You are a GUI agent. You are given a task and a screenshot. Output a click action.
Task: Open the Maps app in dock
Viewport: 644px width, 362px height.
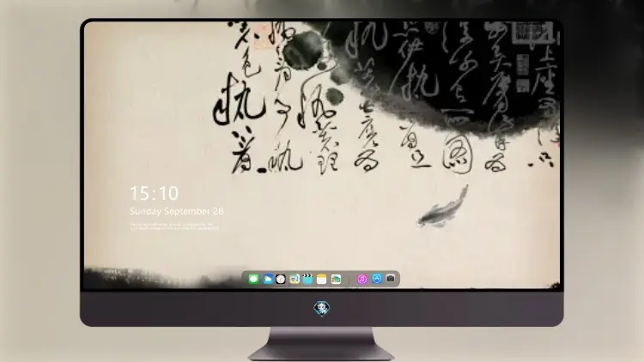[x=336, y=279]
